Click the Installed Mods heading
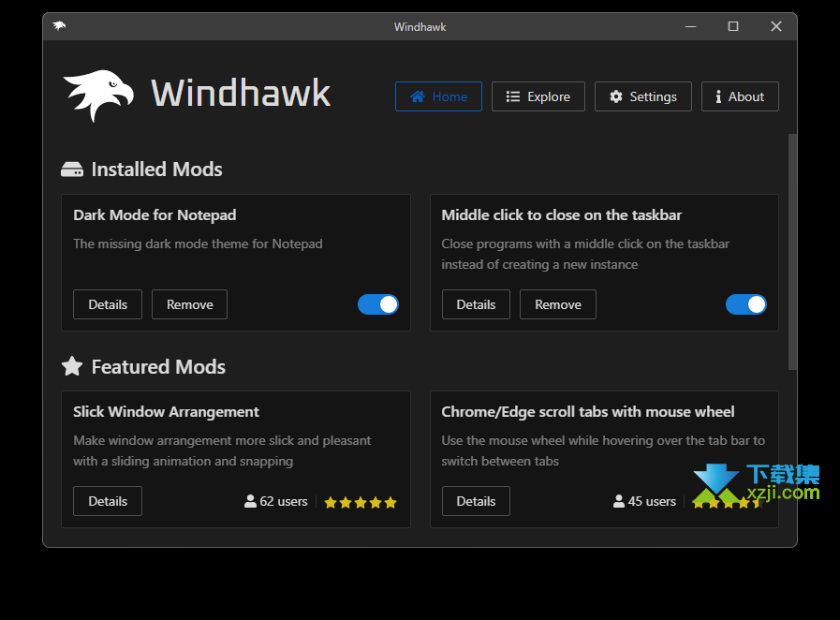Viewport: 840px width, 620px height. [x=157, y=170]
